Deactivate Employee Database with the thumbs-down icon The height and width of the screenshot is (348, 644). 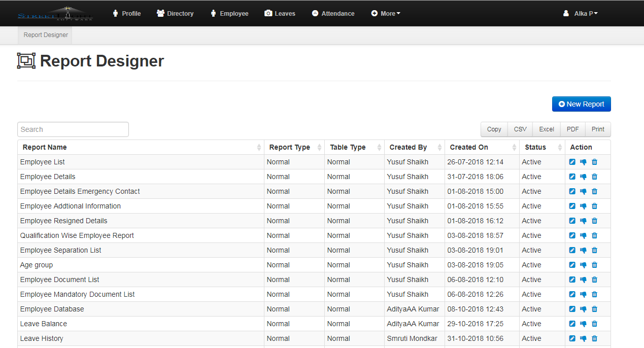coord(583,309)
